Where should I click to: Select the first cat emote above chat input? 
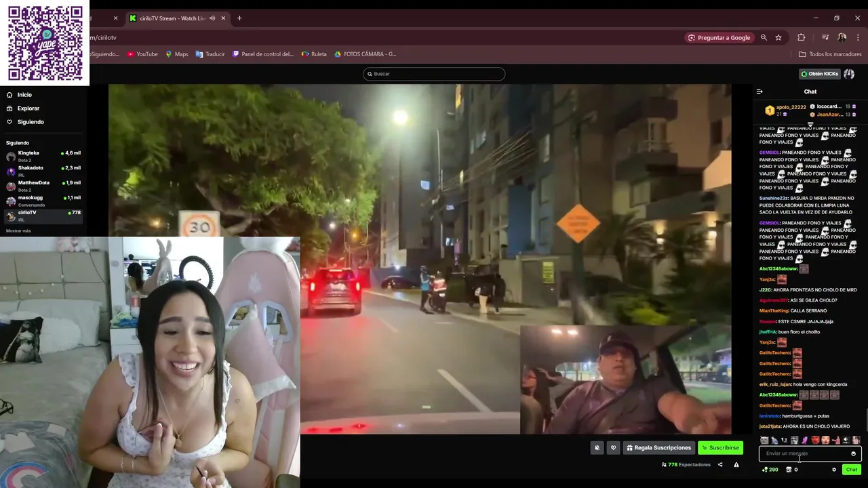764,441
